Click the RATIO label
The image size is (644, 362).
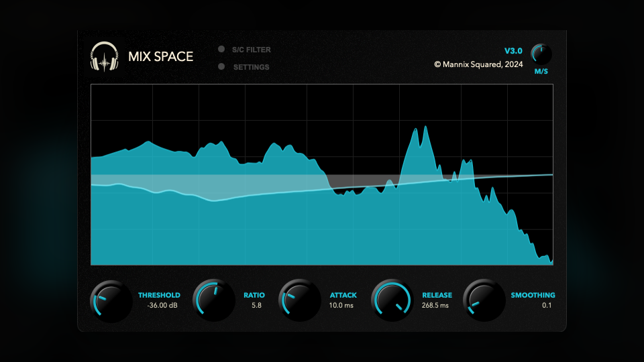254,295
